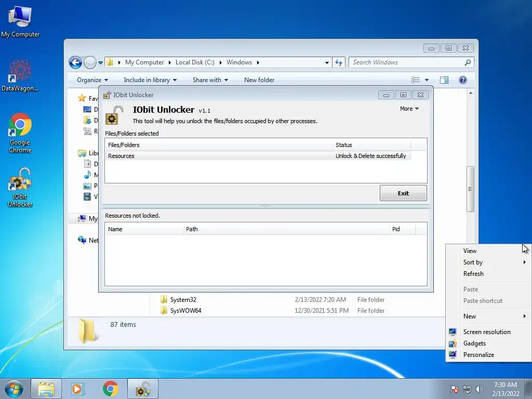Refresh the Explorer address bar
The height and width of the screenshot is (399, 532).
(x=338, y=62)
